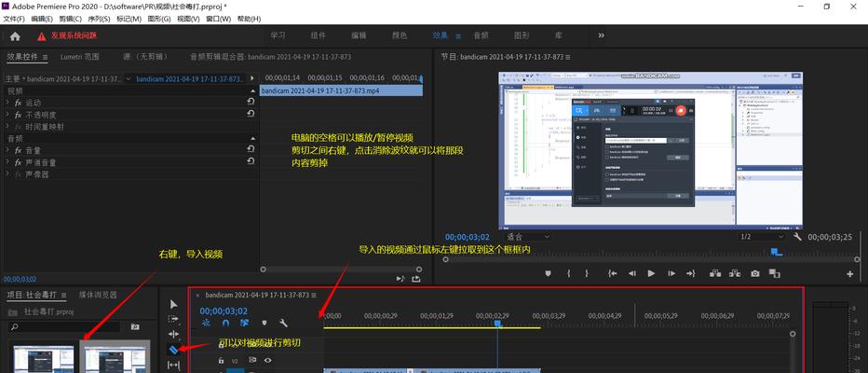Expand the 音量 effect properties
868x373 pixels.
[7, 151]
